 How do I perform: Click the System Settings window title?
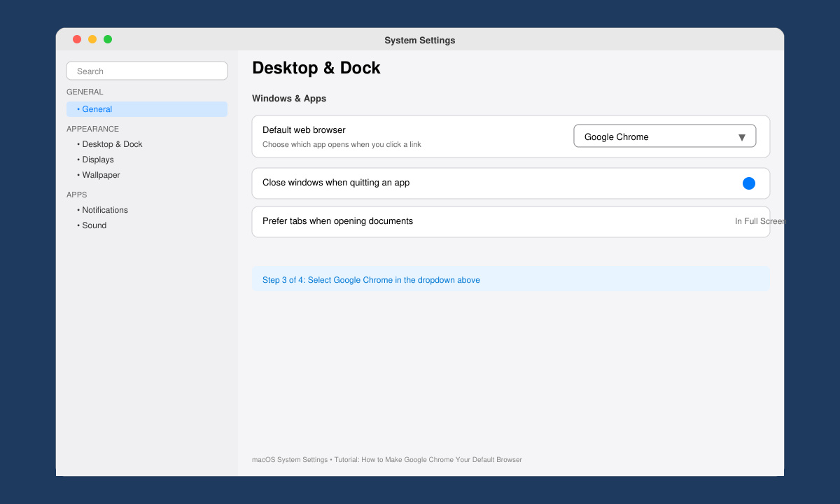(420, 41)
